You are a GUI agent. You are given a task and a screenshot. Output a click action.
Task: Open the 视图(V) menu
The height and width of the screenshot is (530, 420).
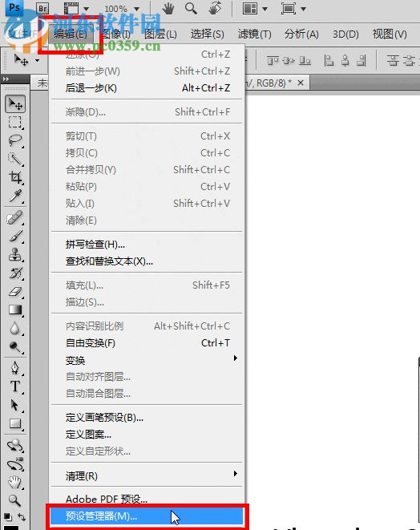coord(390,34)
